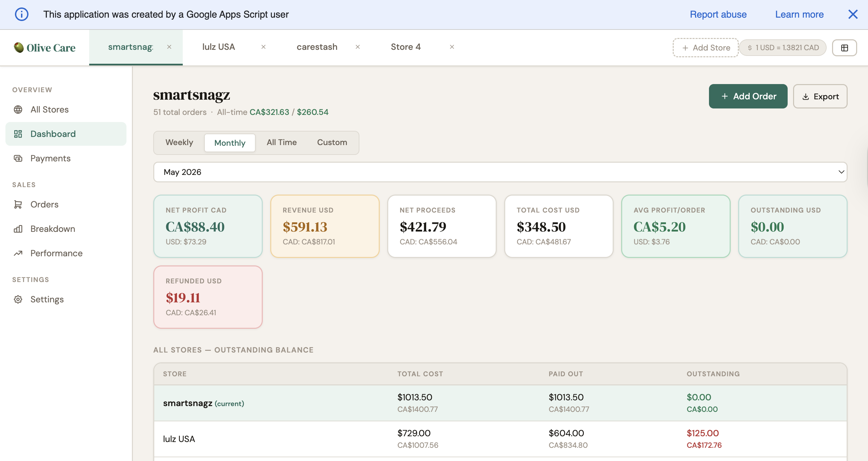This screenshot has height=461, width=868.
Task: Click the table layout icon button
Action: coord(844,47)
